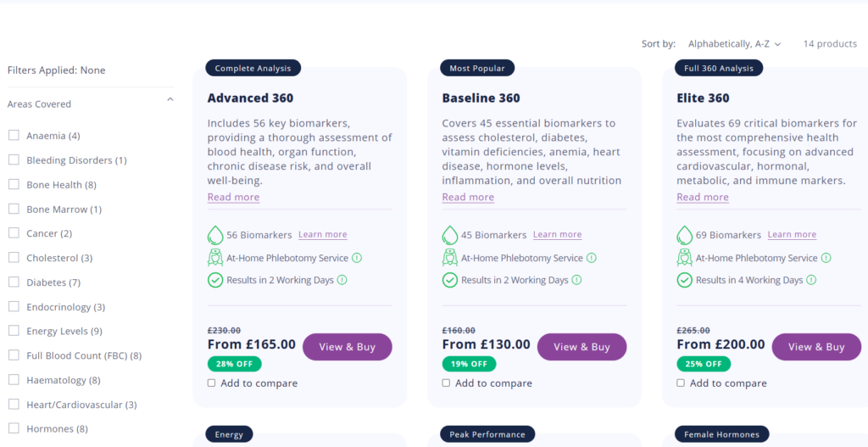Click View & Buy for Elite 360

(816, 347)
